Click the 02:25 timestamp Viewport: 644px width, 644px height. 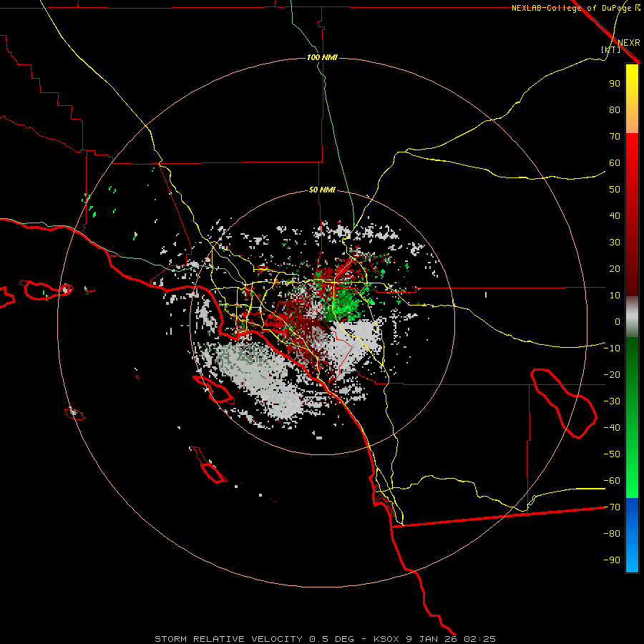click(x=479, y=639)
